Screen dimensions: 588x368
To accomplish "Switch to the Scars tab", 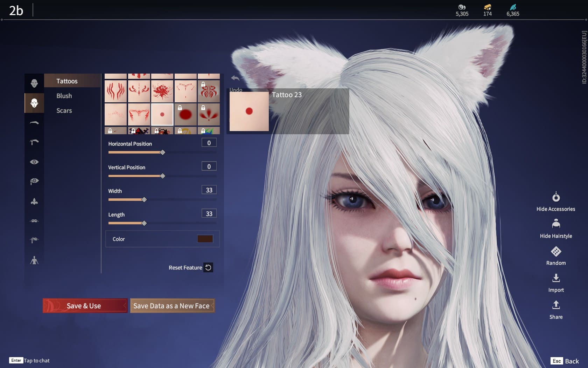I will coord(64,110).
